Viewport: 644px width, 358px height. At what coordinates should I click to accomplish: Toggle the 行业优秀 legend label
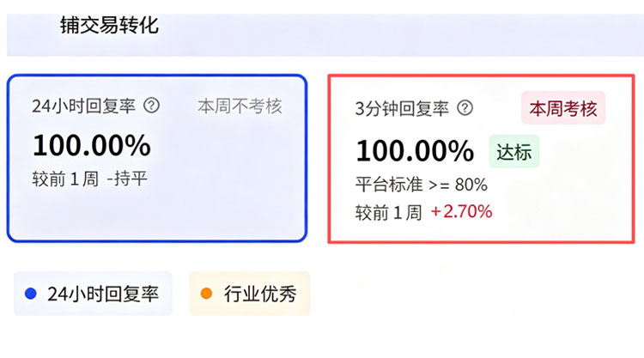pos(260,294)
